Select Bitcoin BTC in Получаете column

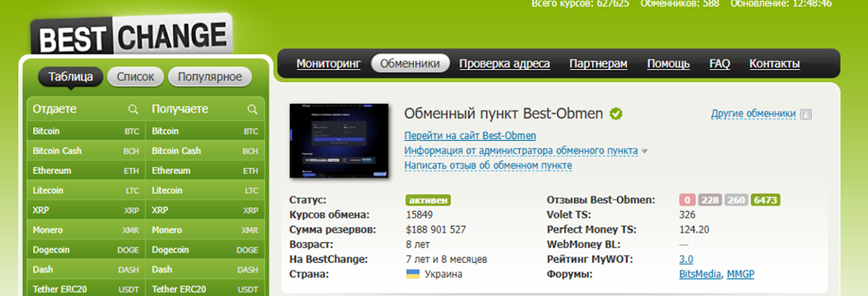click(x=205, y=131)
